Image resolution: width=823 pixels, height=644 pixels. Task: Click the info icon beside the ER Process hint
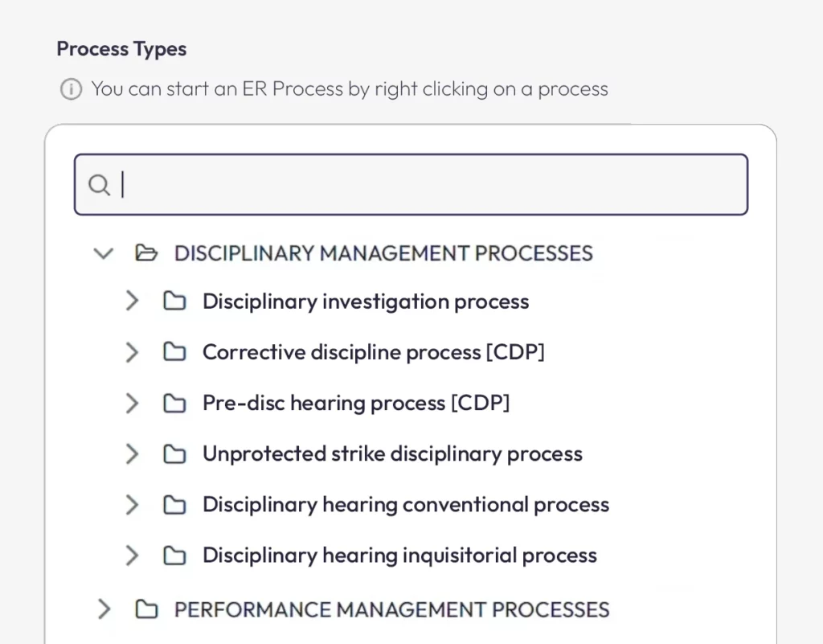click(71, 88)
